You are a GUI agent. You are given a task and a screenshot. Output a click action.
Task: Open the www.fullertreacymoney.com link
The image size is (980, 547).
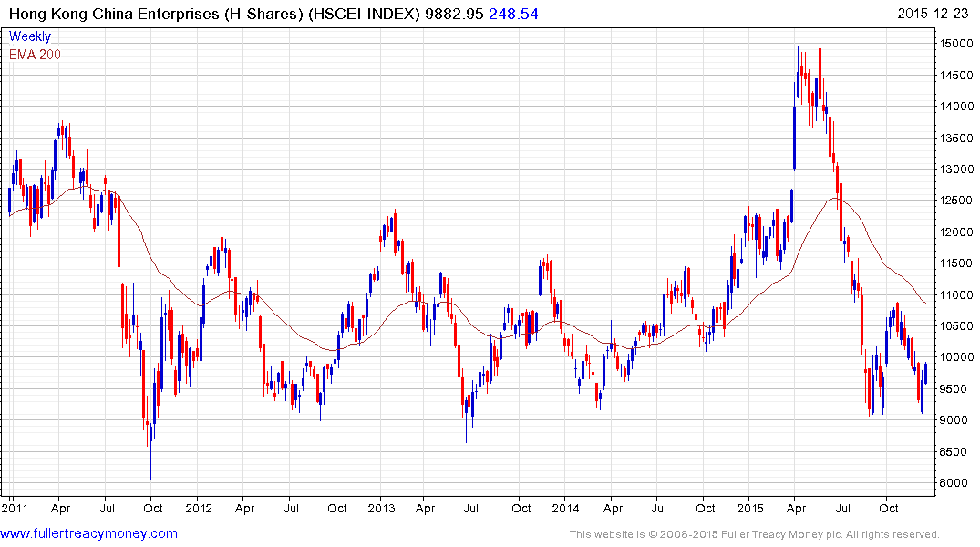[89, 533]
